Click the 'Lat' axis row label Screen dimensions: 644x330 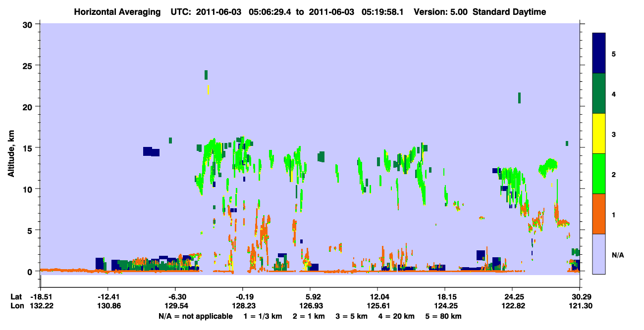pyautogui.click(x=16, y=297)
